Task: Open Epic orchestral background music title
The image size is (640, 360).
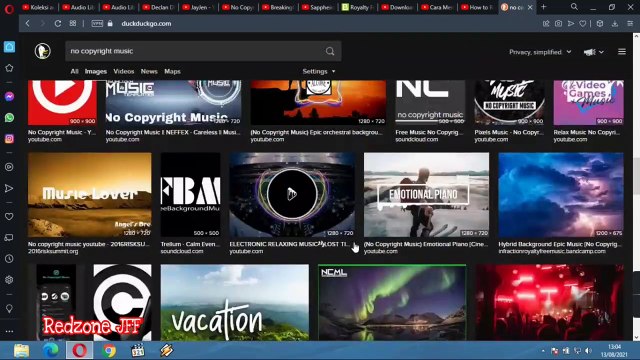Action: point(316,132)
